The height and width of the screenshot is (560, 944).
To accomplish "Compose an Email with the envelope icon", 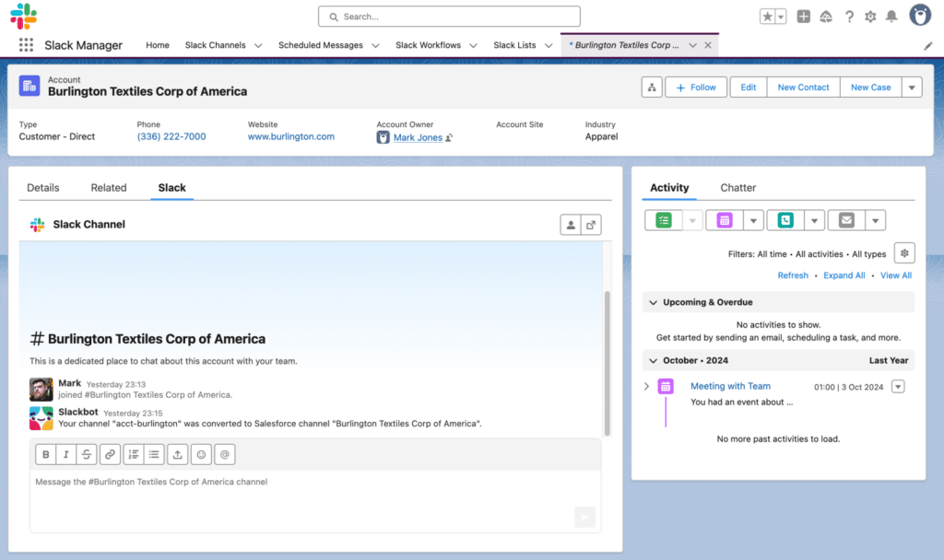I will 846,221.
